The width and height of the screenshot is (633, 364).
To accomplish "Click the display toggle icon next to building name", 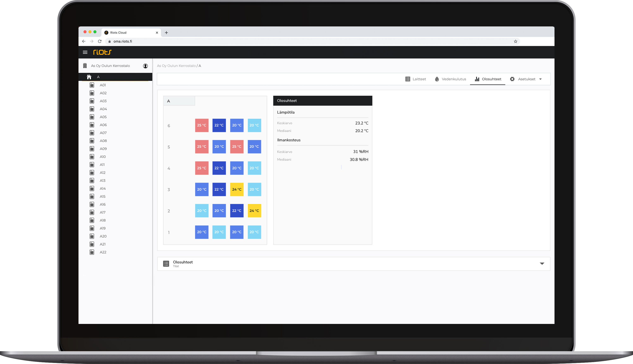I will click(x=146, y=66).
